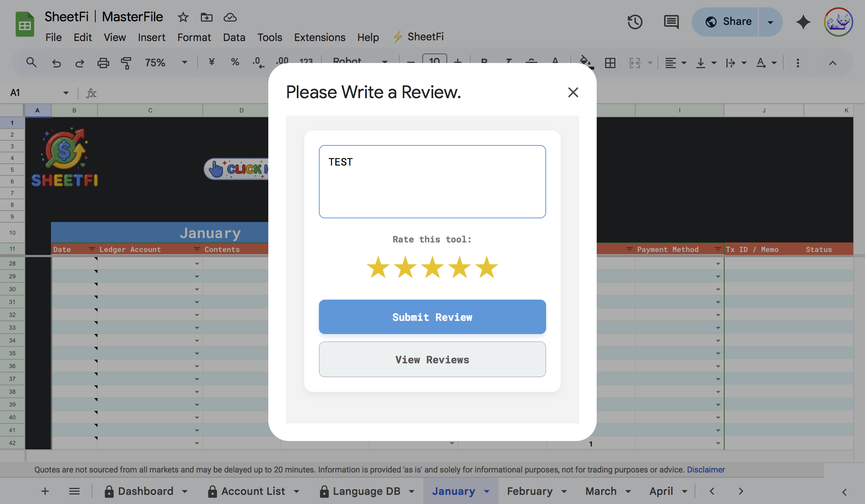Image resolution: width=865 pixels, height=504 pixels.
Task: Click the third rating star
Action: [x=432, y=267]
